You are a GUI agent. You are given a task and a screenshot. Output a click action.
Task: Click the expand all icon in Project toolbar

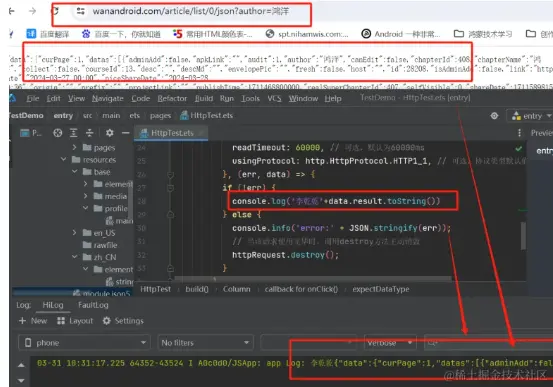[73, 133]
